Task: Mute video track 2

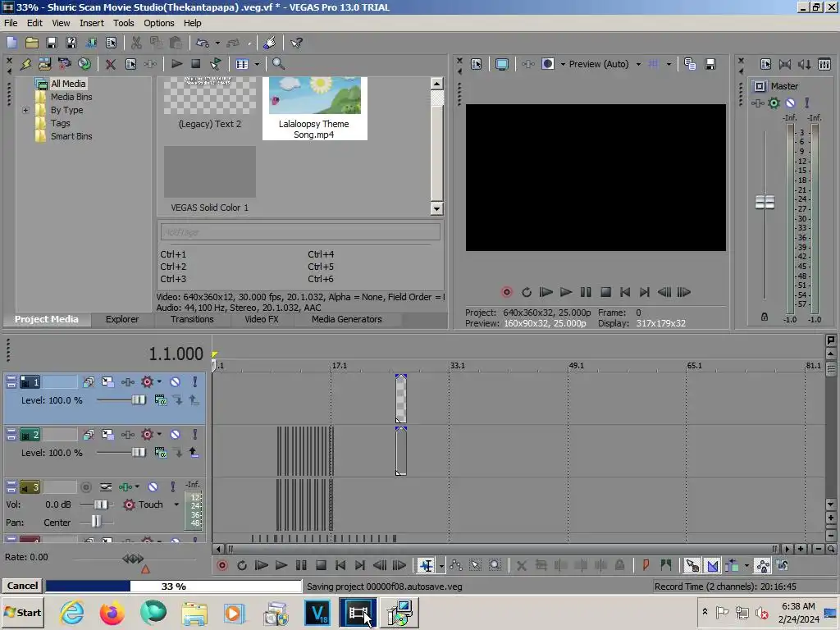Action: click(x=176, y=435)
